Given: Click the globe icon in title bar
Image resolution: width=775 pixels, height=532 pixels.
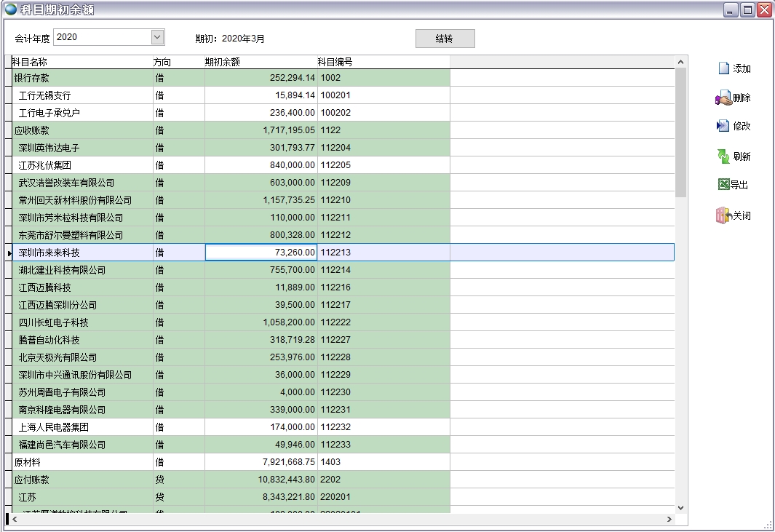Looking at the screenshot, I should [x=11, y=10].
